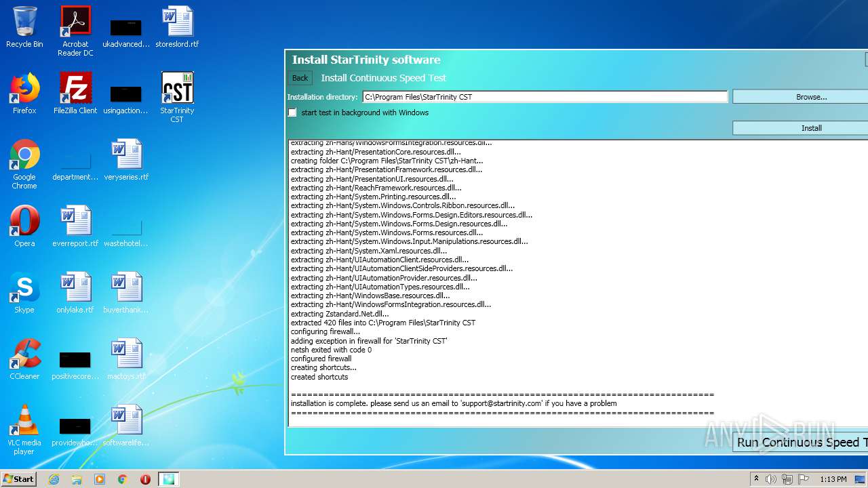Viewport: 868px width, 488px height.
Task: Click the Install button
Action: [800, 128]
